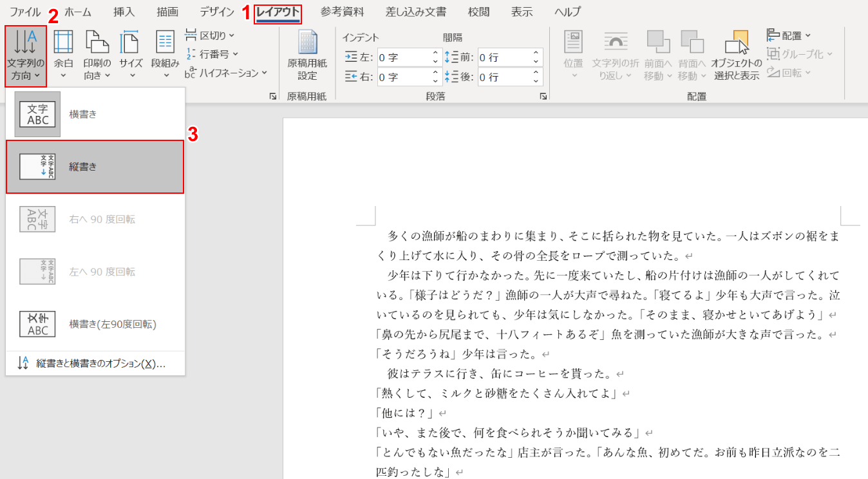Open 印刷の向き orientation options
The height and width of the screenshot is (479, 868).
tap(97, 57)
